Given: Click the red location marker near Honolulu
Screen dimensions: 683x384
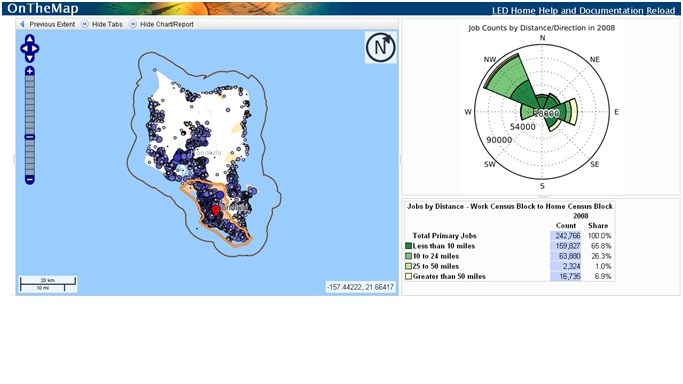Looking at the screenshot, I should point(215,211).
